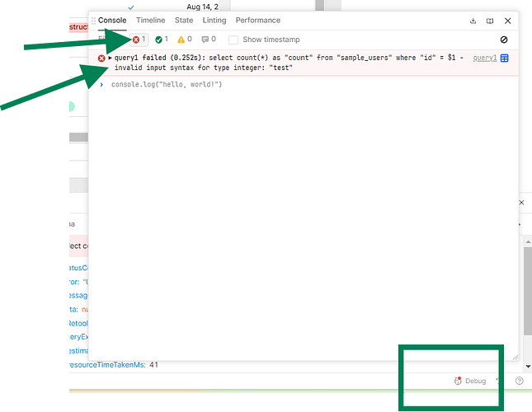
Task: Enable Show timestamp checkbox
Action: pyautogui.click(x=234, y=40)
